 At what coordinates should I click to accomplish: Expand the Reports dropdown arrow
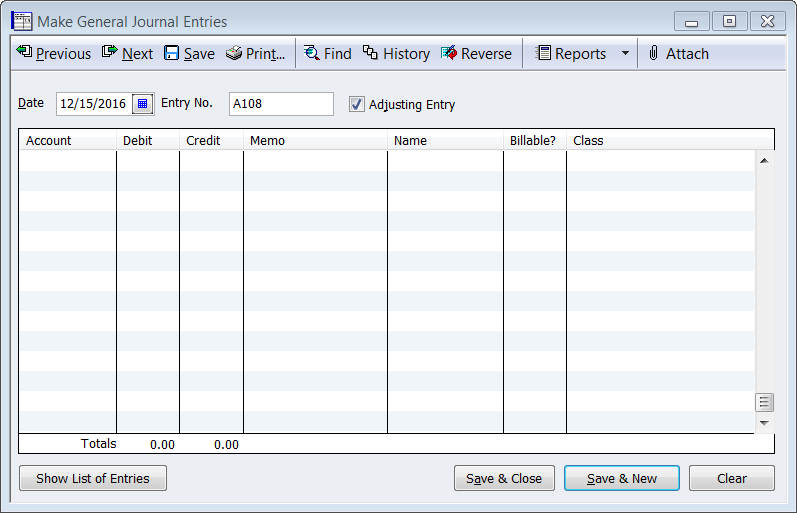click(625, 54)
